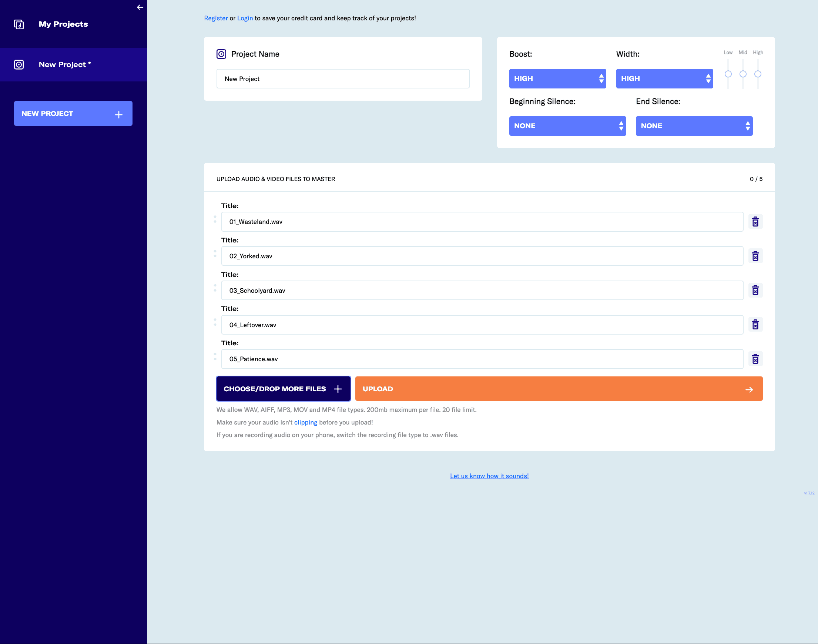Grab the drag handle for 01_Wasteland.wav
The width and height of the screenshot is (818, 644).
coord(215,219)
